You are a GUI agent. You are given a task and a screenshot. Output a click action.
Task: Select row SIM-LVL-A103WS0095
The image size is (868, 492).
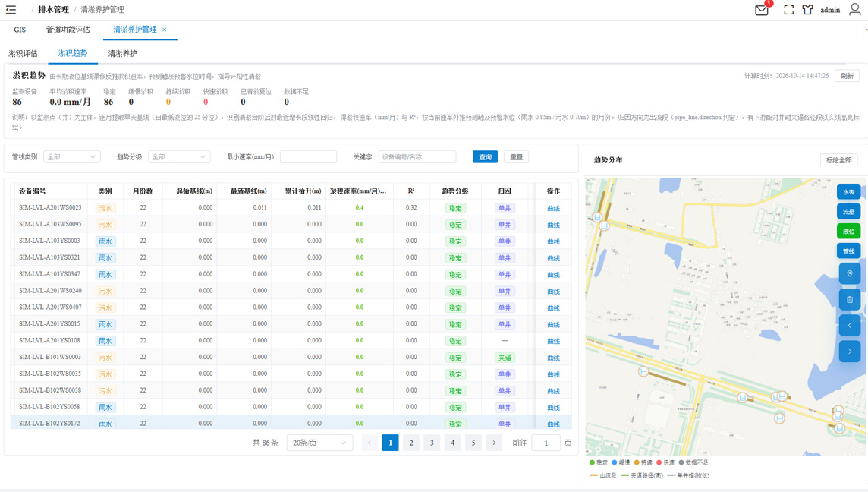click(291, 225)
